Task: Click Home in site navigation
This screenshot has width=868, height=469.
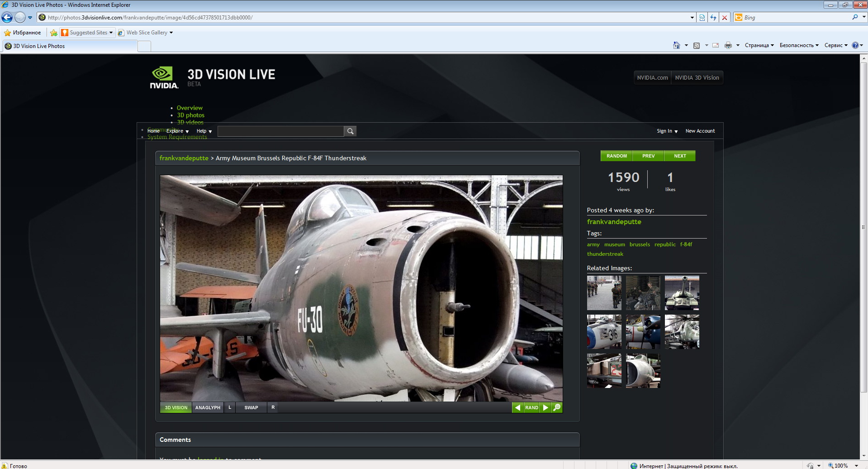Action: point(153,131)
